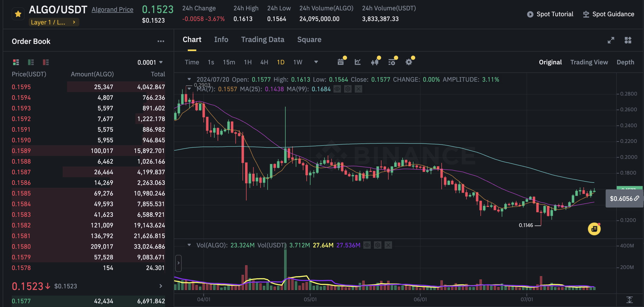This screenshot has height=307, width=644.
Task: Toggle visibility of the Volume indicator
Action: pyautogui.click(x=367, y=245)
